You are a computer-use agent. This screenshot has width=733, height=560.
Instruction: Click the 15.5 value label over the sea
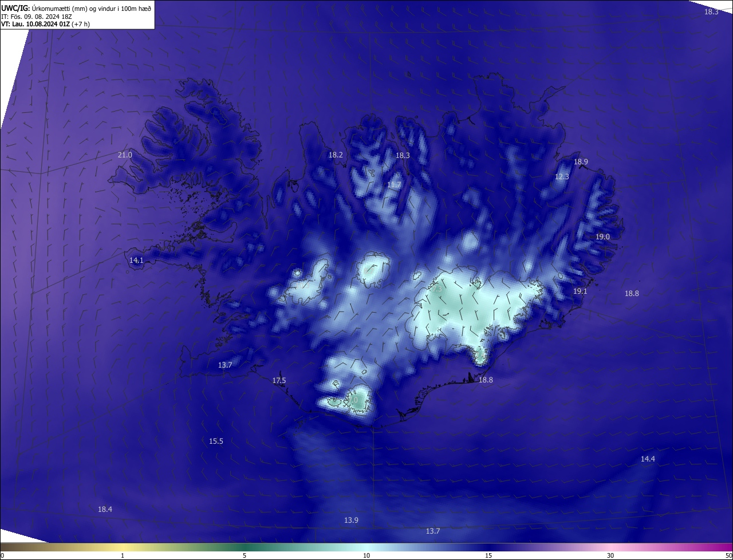click(x=216, y=441)
